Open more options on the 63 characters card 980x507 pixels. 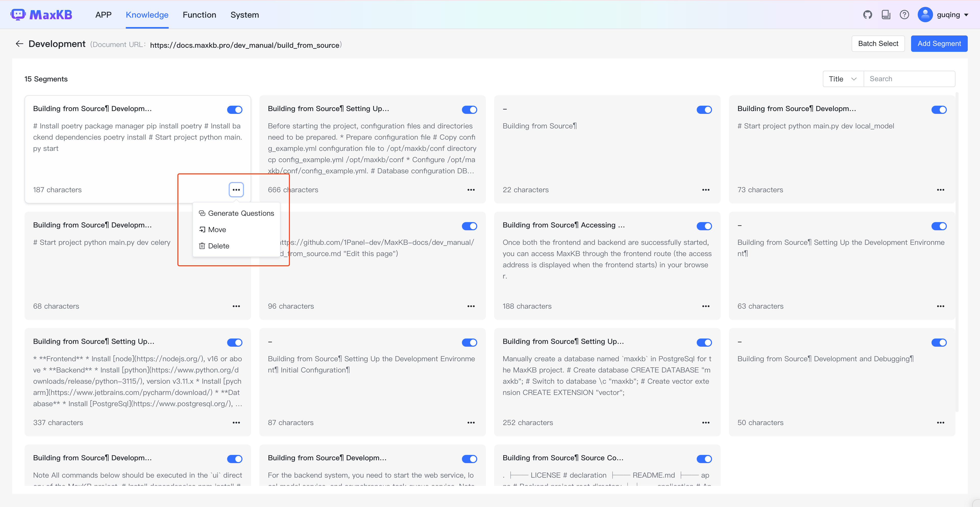tap(940, 306)
